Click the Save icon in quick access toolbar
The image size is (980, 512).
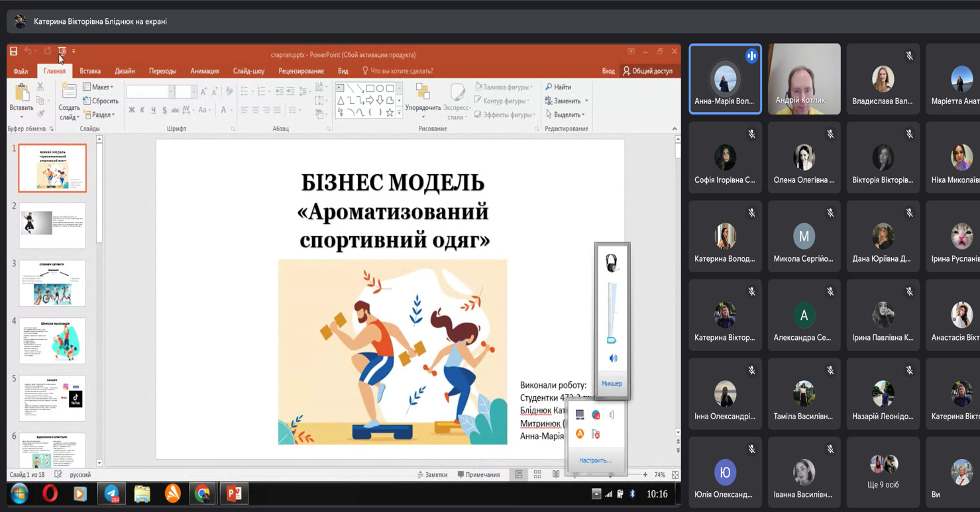tap(13, 51)
